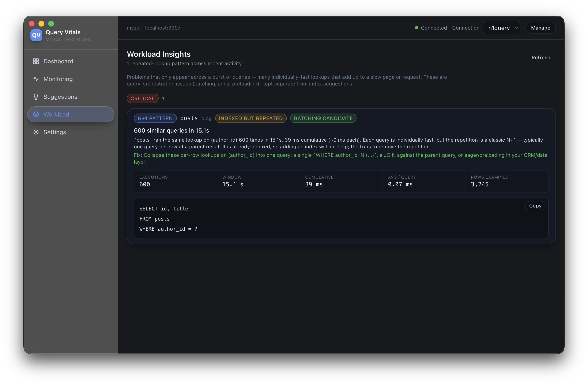Click the blog database label
The image size is (588, 385).
click(x=206, y=119)
